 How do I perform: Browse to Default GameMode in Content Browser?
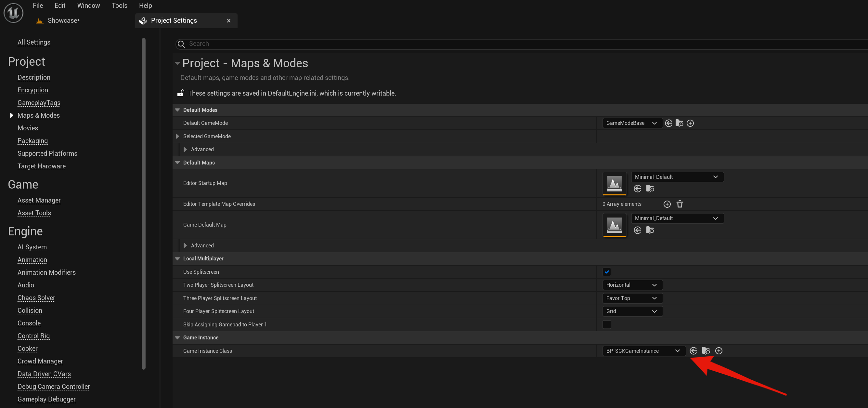[679, 123]
